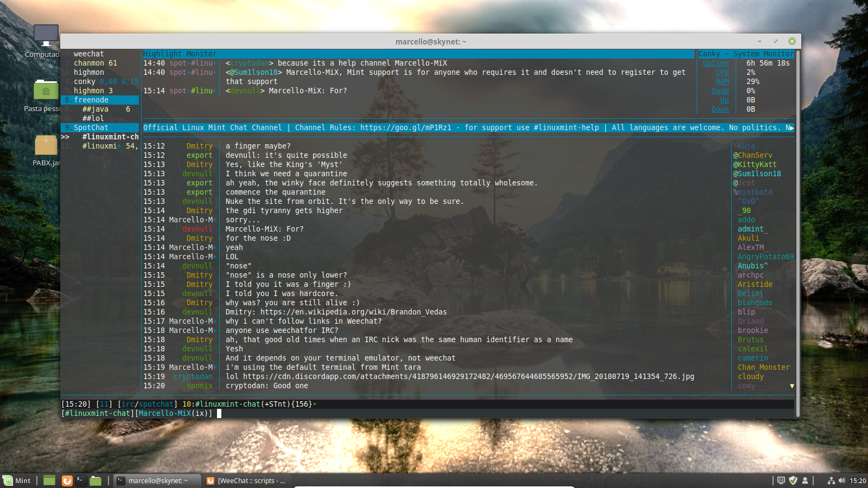Select @Sum1lson18 in the nicklist
The height and width of the screenshot is (488, 868).
tap(757, 174)
